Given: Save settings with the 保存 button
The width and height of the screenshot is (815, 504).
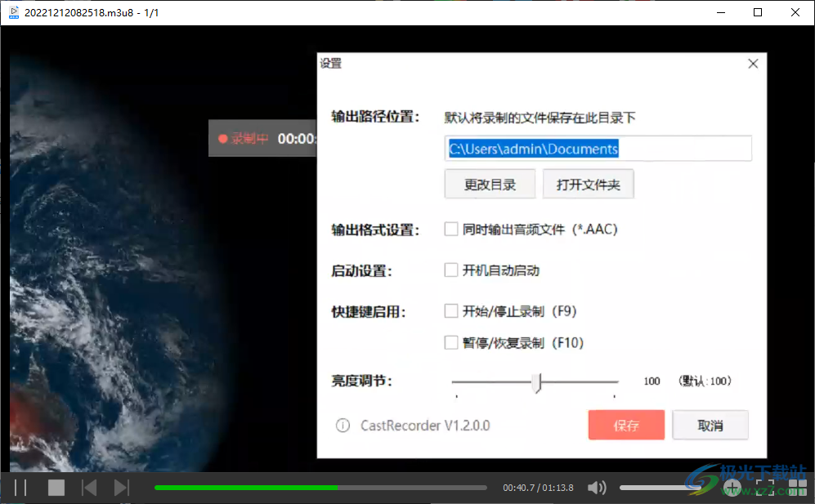Looking at the screenshot, I should click(626, 425).
